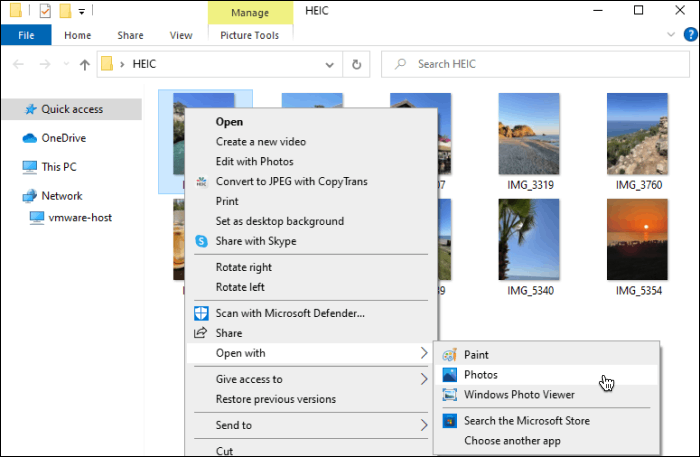Choose Edit with Photos
Image resolution: width=700 pixels, height=458 pixels.
311,162
